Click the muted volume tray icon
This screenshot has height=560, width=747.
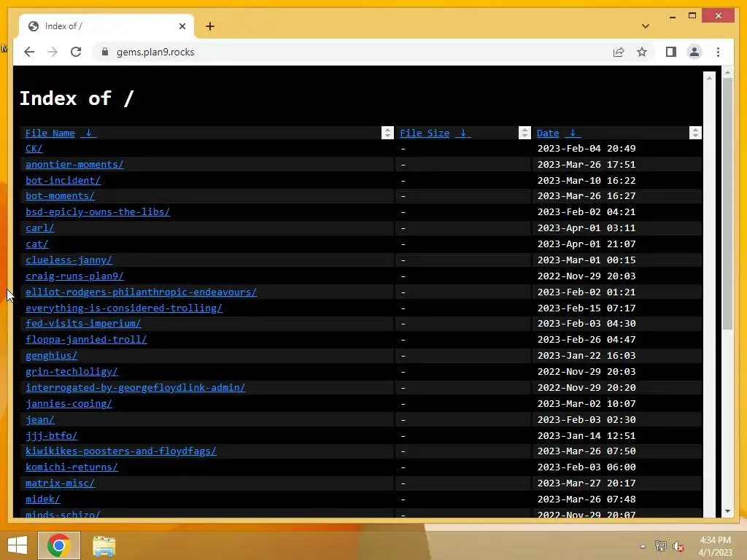click(678, 546)
